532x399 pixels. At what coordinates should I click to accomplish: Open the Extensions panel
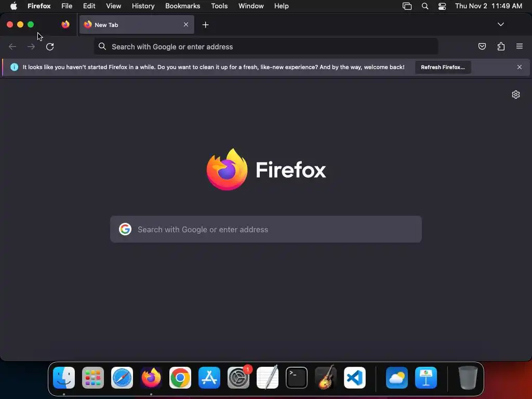tap(501, 46)
